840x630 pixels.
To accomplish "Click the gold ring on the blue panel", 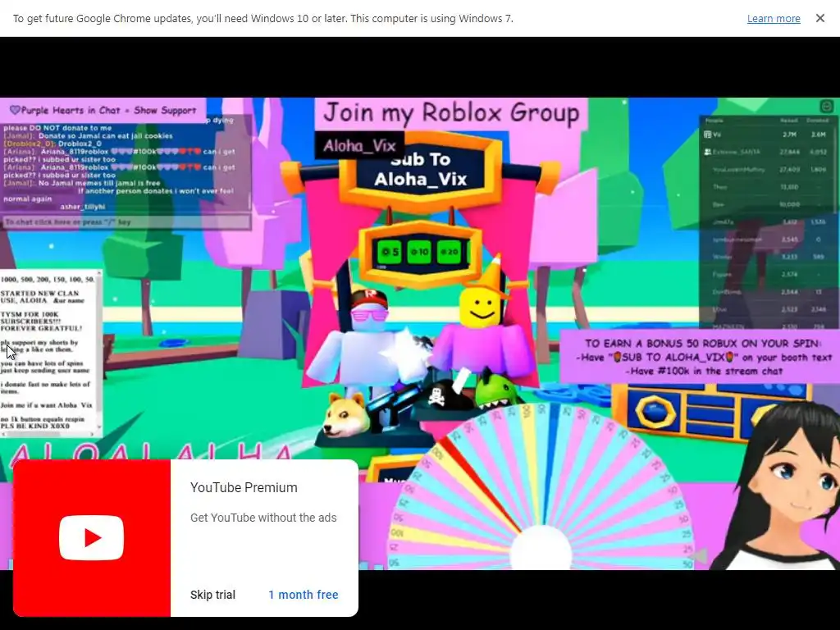I will [655, 413].
